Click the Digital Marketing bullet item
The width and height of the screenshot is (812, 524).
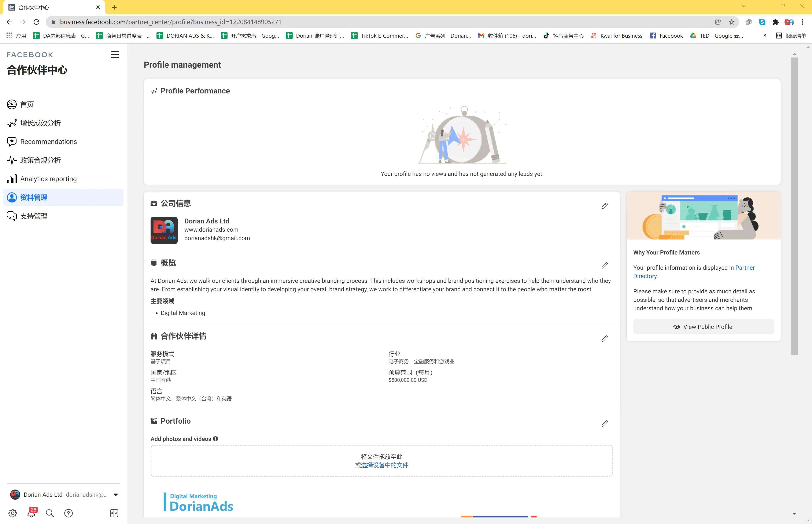coord(183,313)
